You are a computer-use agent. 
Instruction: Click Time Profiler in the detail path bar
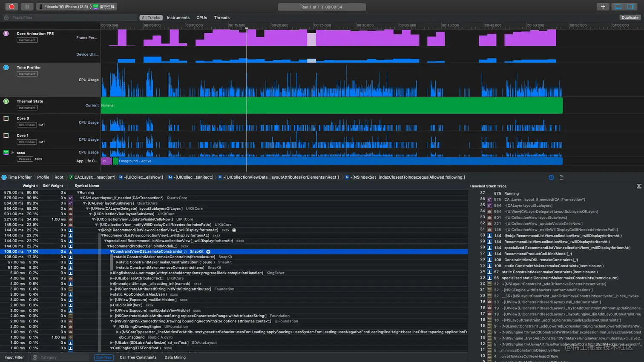click(20, 177)
